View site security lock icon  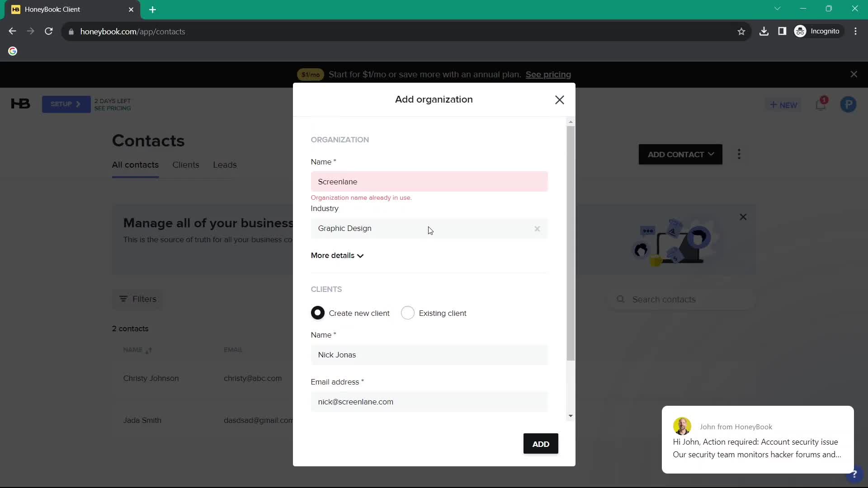tap(71, 32)
